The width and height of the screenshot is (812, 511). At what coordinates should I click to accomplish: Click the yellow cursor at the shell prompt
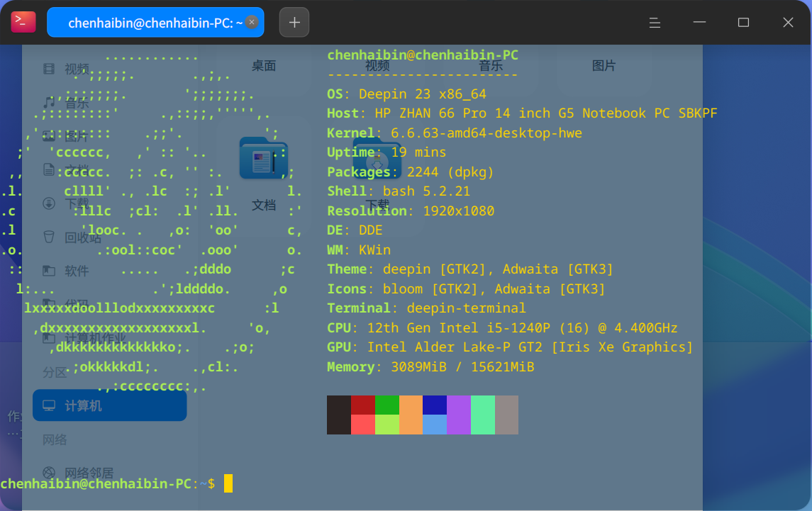click(228, 483)
